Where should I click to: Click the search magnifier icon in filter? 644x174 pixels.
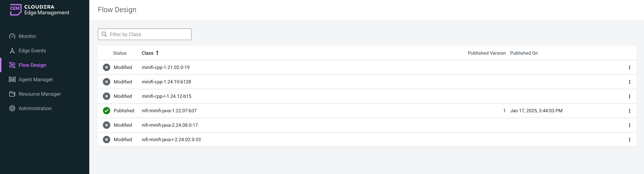point(105,34)
